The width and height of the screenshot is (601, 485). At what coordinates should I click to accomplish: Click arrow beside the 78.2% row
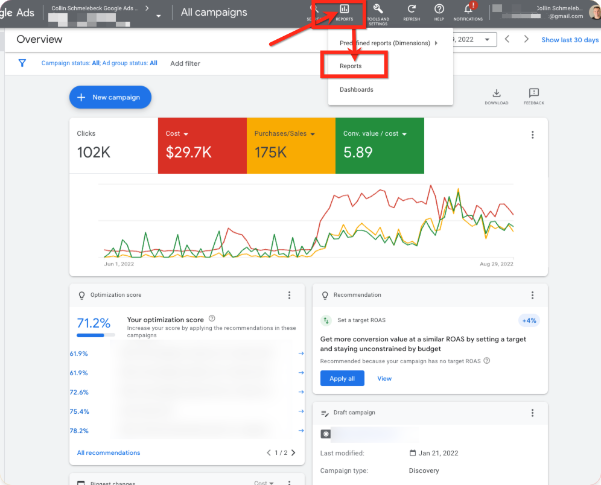301,431
